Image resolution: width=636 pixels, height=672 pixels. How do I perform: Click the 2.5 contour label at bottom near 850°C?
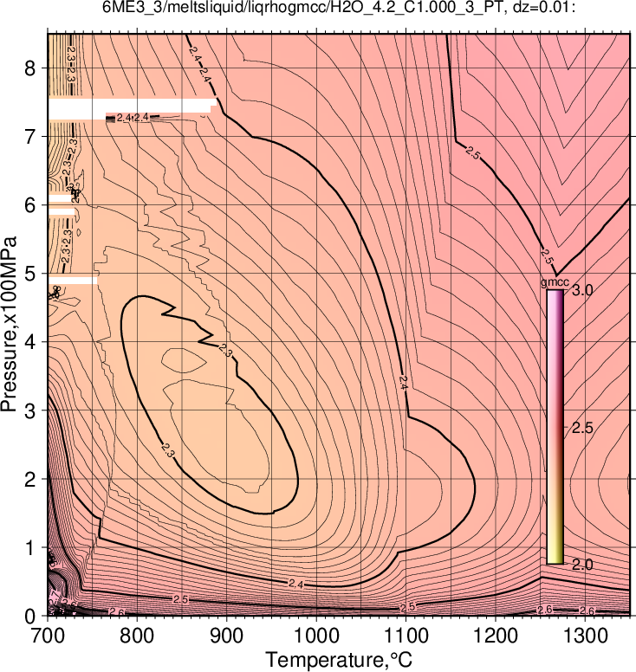click(x=180, y=599)
